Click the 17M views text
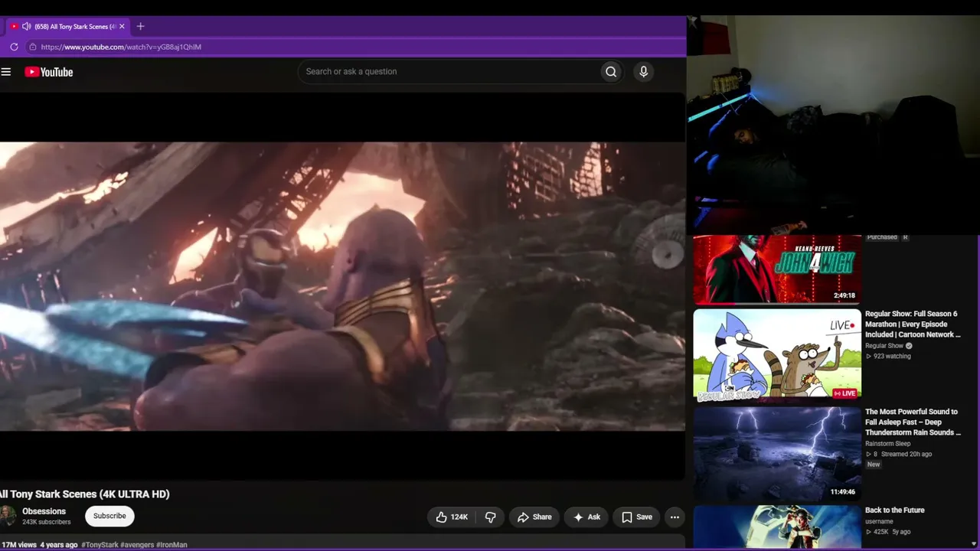Viewport: 980px width, 551px height. (x=18, y=545)
